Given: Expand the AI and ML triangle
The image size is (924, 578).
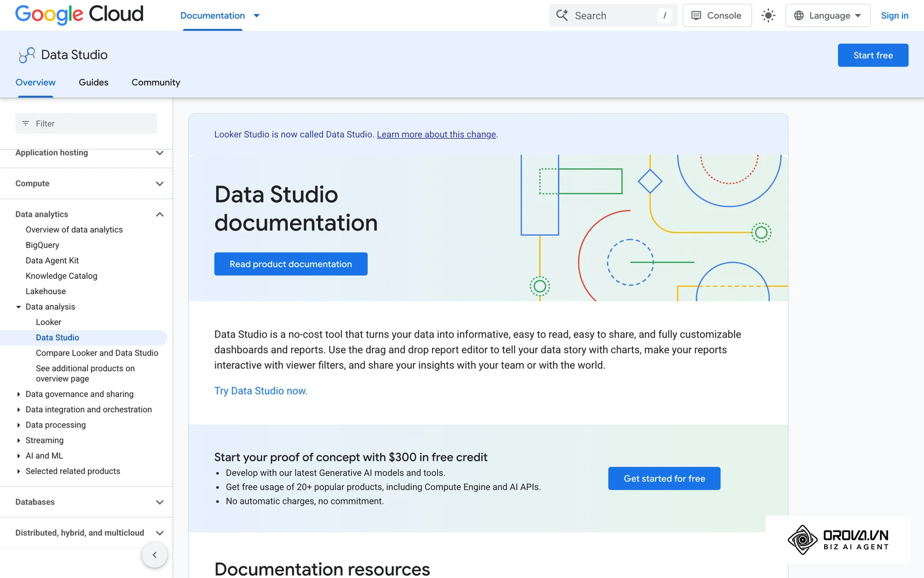Looking at the screenshot, I should (x=18, y=456).
